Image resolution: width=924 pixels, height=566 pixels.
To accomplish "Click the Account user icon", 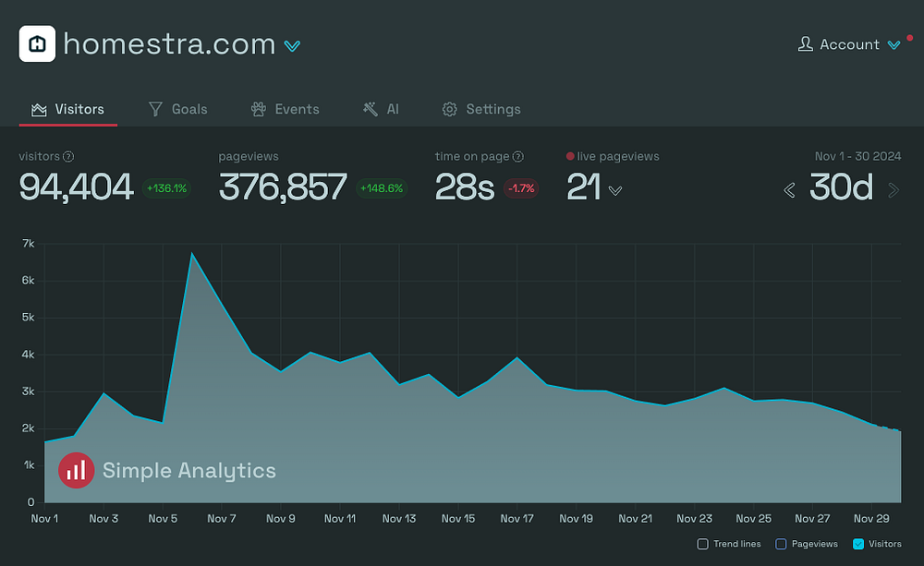I will [806, 44].
